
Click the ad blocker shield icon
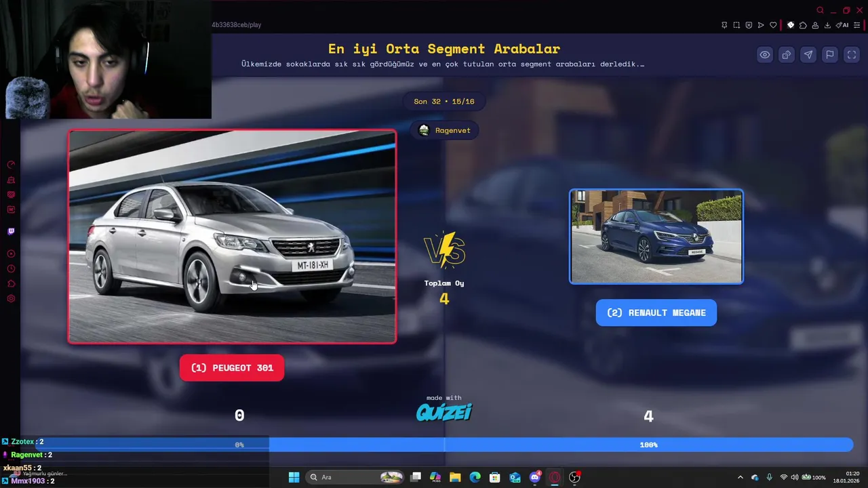(749, 25)
